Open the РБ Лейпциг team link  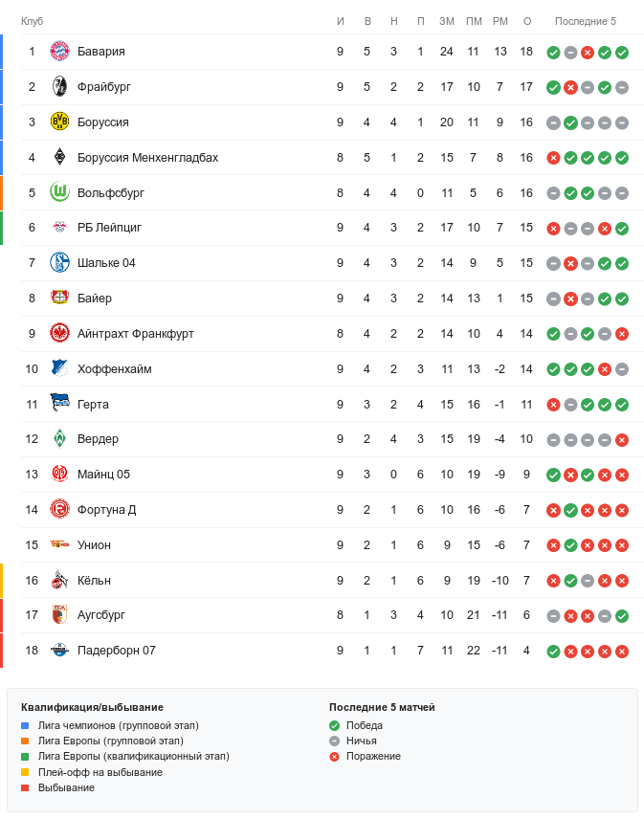click(109, 228)
